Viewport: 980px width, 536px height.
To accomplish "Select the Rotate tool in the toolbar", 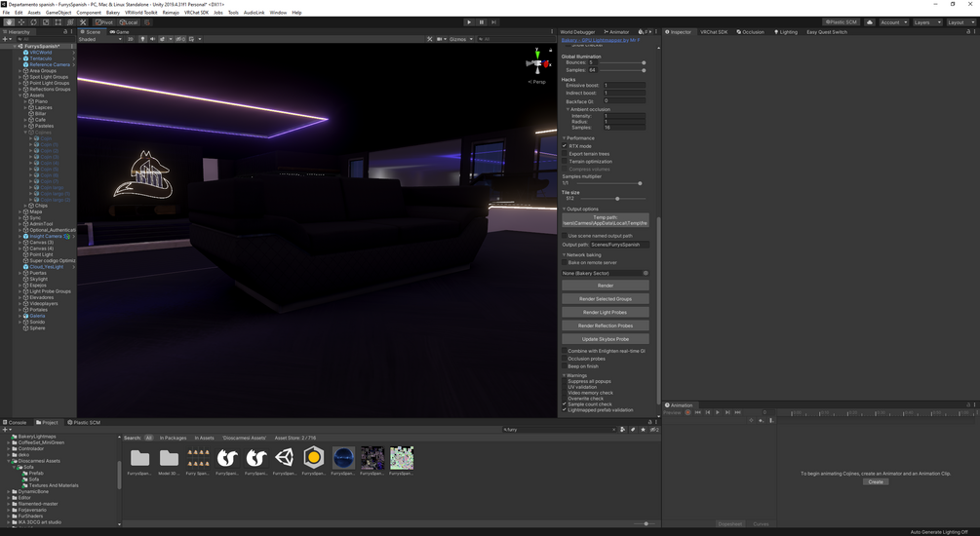I will point(34,21).
